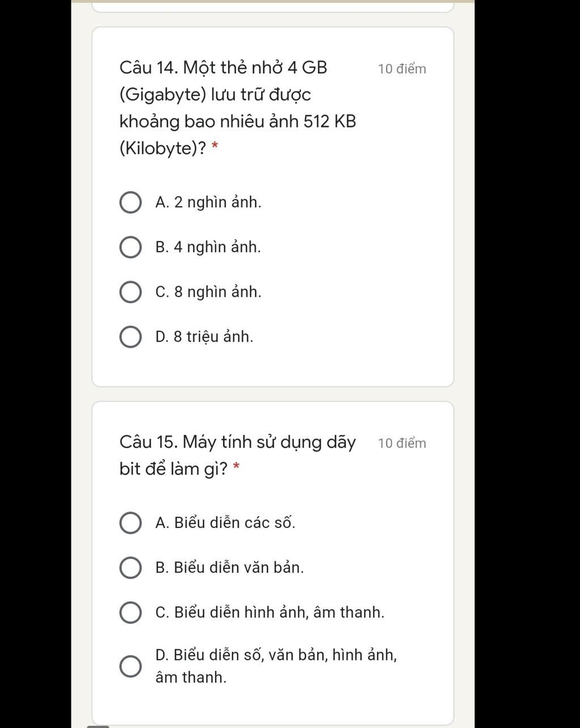
Task: Pick radio for D. Biểu diễn số, văn bản, hình ảnh
Action: [x=130, y=666]
